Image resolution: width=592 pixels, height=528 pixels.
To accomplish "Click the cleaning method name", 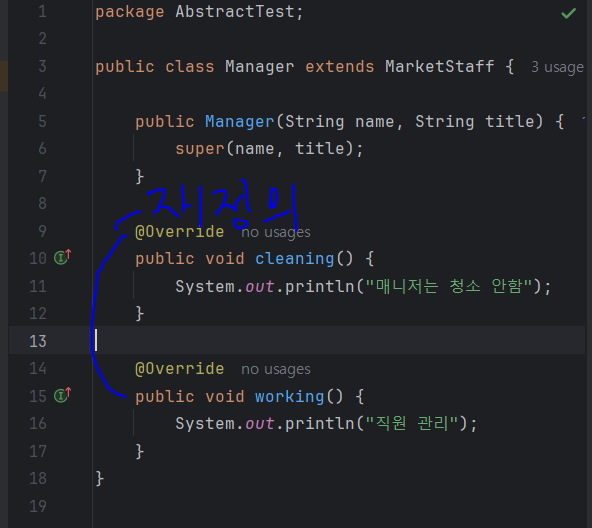I will coord(294,259).
